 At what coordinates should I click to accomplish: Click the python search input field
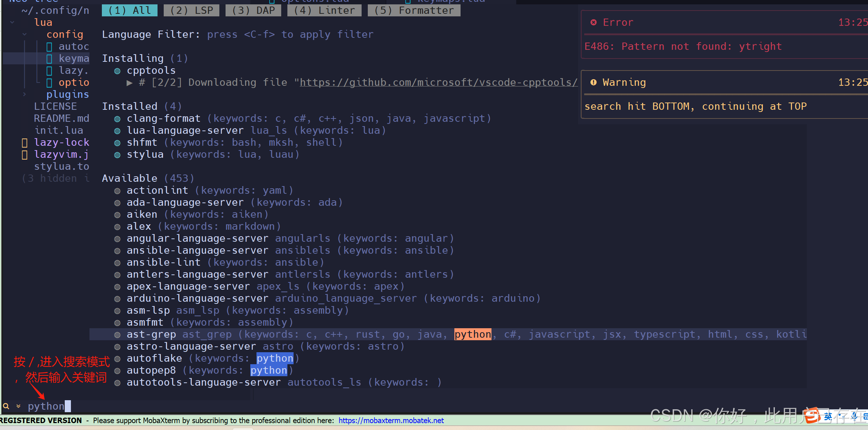coord(46,406)
